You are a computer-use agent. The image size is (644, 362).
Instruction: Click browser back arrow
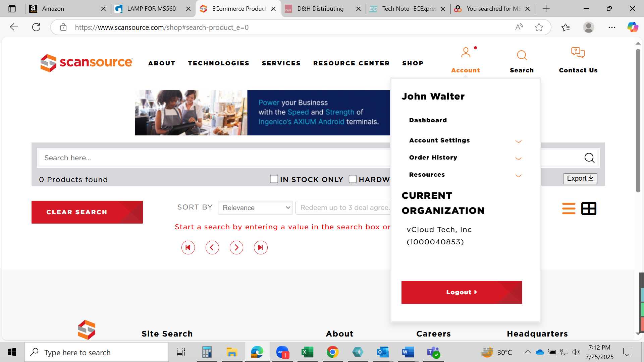[x=14, y=27]
